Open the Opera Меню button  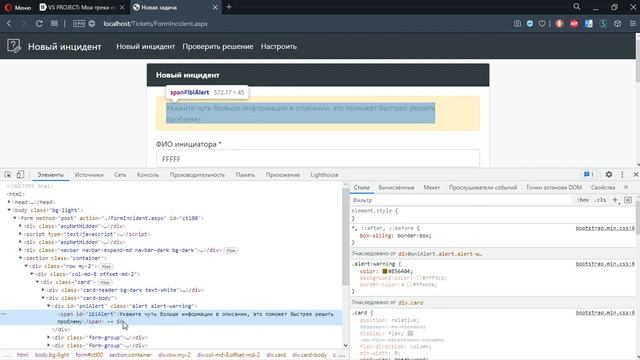click(18, 7)
